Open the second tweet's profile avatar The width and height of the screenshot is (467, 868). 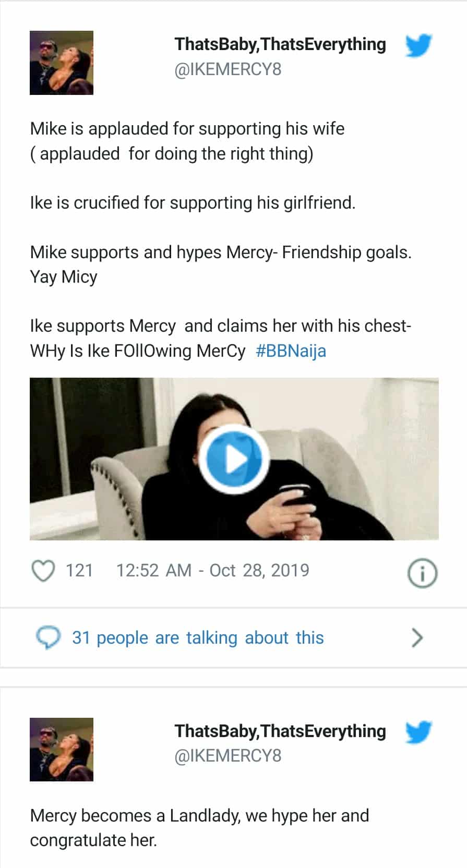click(x=62, y=750)
